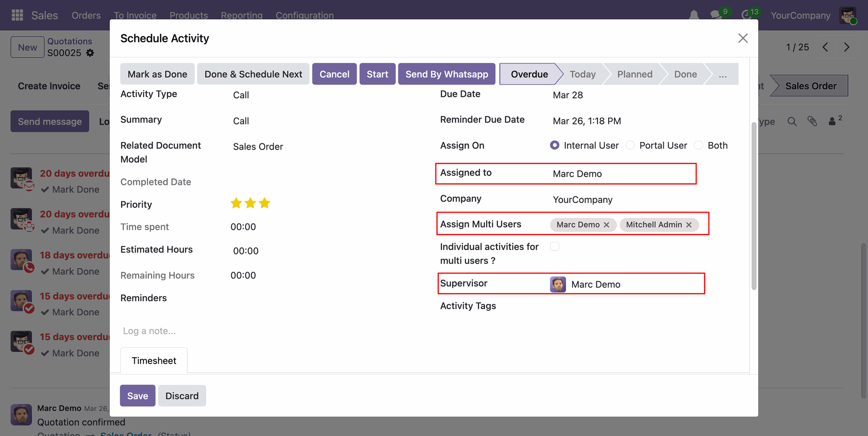Image resolution: width=868 pixels, height=436 pixels.
Task: Expand the more statuses ellipsis
Action: click(722, 74)
